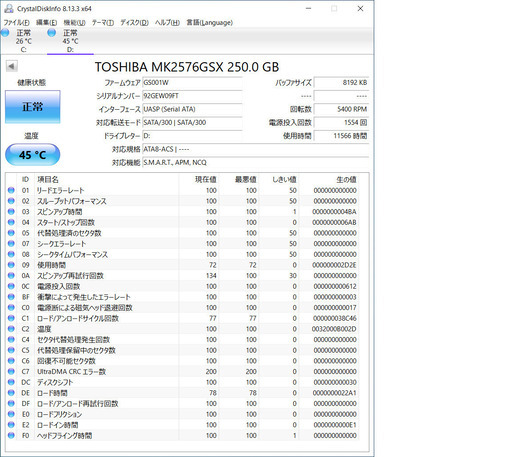Screen dimensions: 512x457
Task: Click the power on hours value 11566 時間
Action: pos(341,136)
